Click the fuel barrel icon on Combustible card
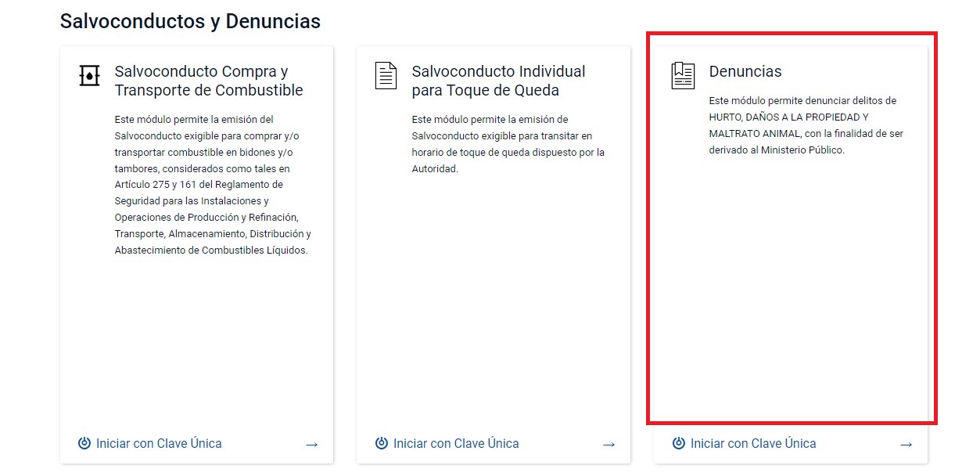The height and width of the screenshot is (476, 980). pyautogui.click(x=89, y=75)
